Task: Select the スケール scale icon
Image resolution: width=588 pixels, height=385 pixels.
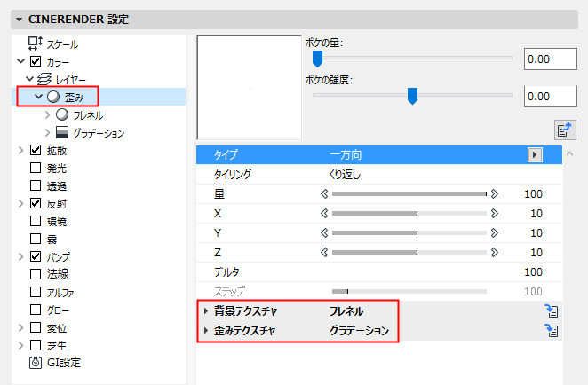Action: [x=36, y=43]
